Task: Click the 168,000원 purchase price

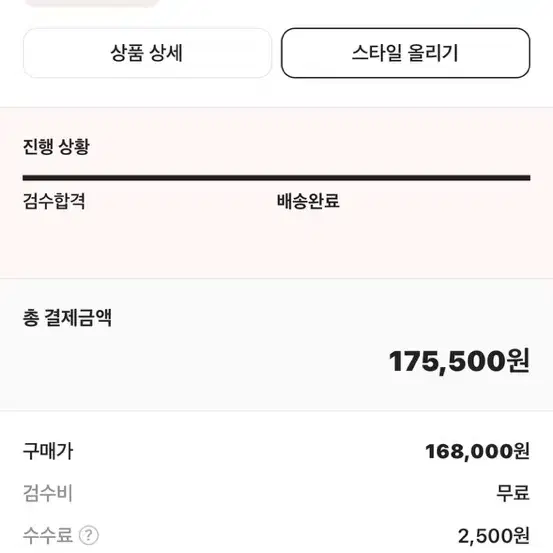Action: click(478, 451)
